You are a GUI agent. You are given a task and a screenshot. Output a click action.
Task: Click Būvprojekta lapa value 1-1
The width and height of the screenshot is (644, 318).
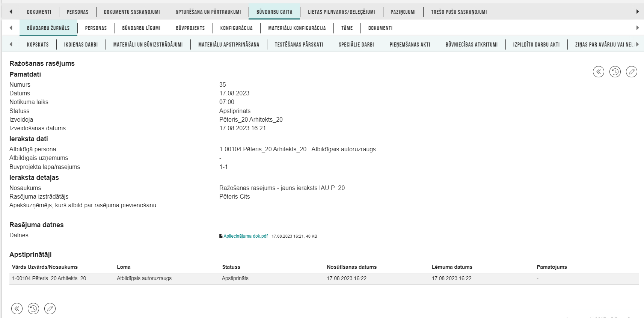pyautogui.click(x=223, y=167)
